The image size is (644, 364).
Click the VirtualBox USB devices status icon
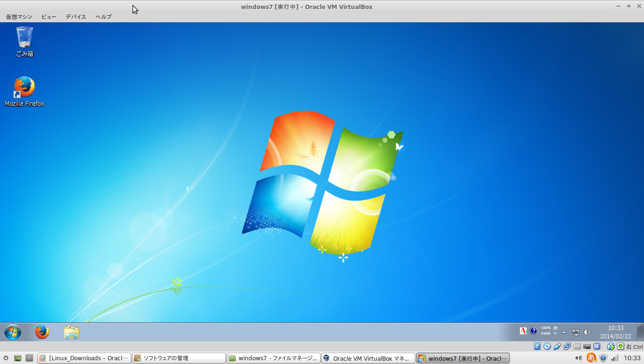click(557, 346)
